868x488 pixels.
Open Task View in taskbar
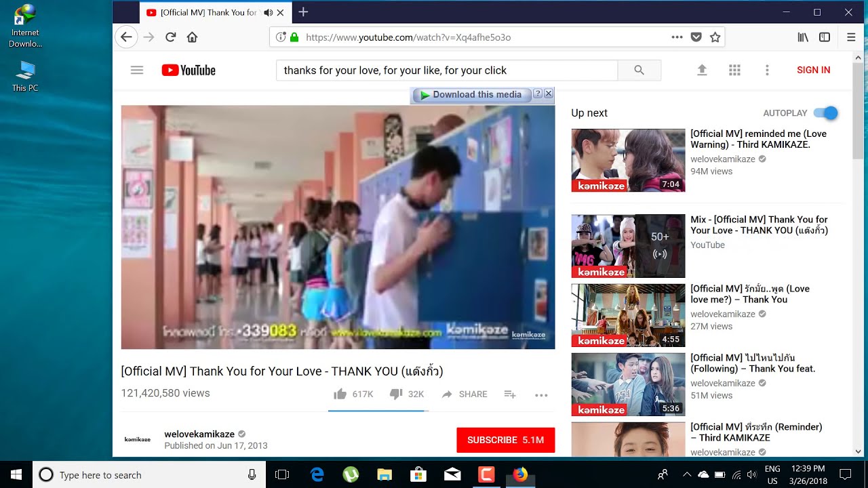pos(282,474)
